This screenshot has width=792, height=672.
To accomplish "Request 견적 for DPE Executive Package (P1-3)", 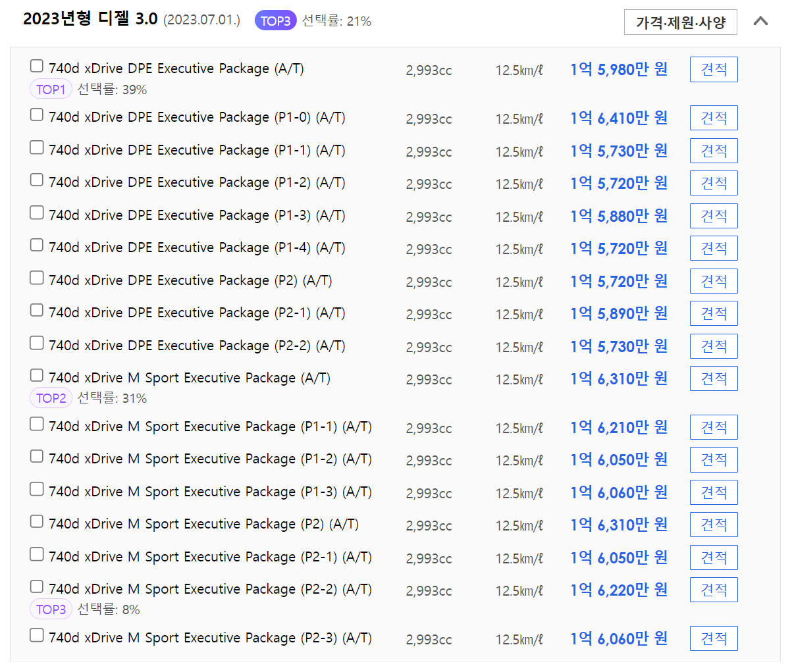I will tap(714, 216).
